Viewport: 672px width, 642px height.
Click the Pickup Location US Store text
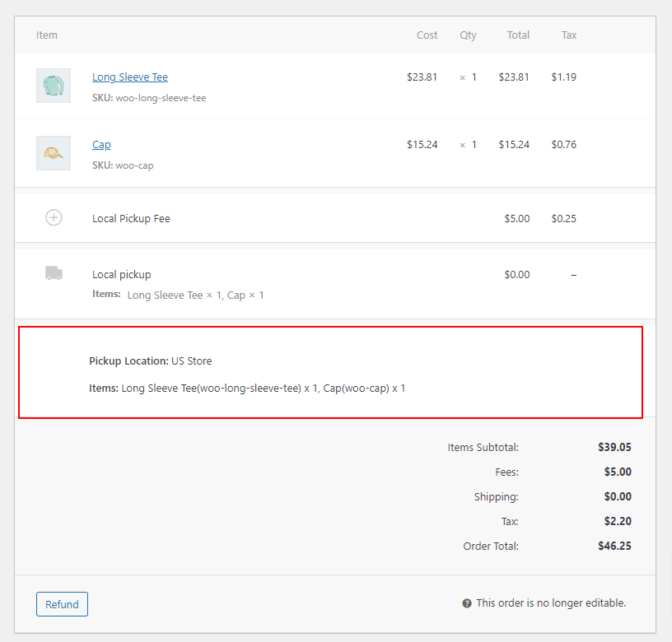150,361
